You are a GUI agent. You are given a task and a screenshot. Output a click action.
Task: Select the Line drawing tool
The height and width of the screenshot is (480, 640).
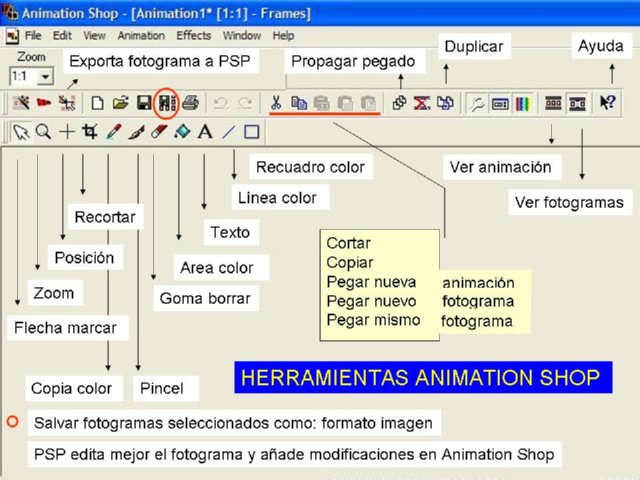point(228,132)
